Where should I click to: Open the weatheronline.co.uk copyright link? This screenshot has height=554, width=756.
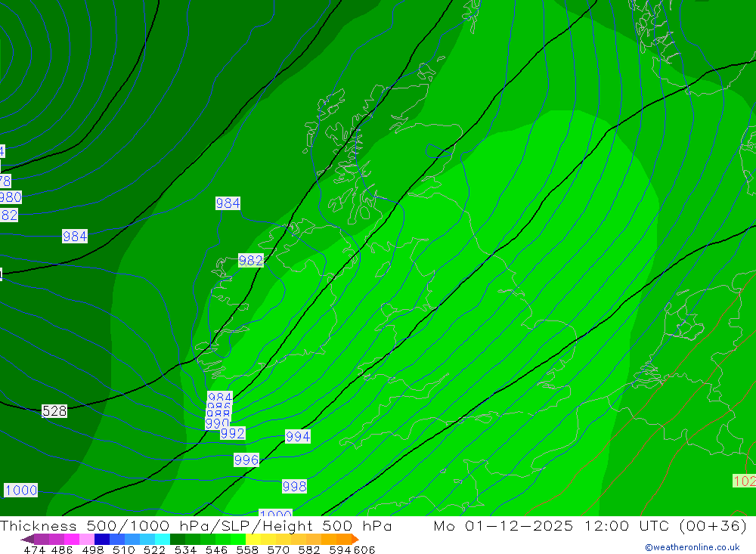tap(692, 547)
